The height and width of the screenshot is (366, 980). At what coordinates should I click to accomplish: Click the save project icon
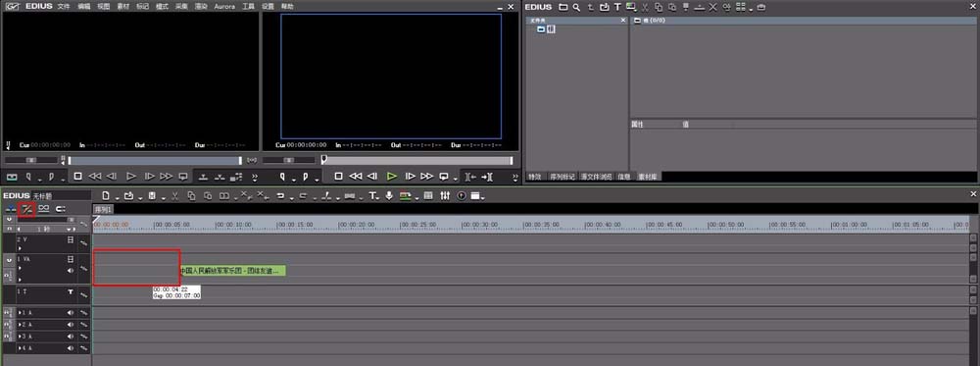click(x=152, y=196)
